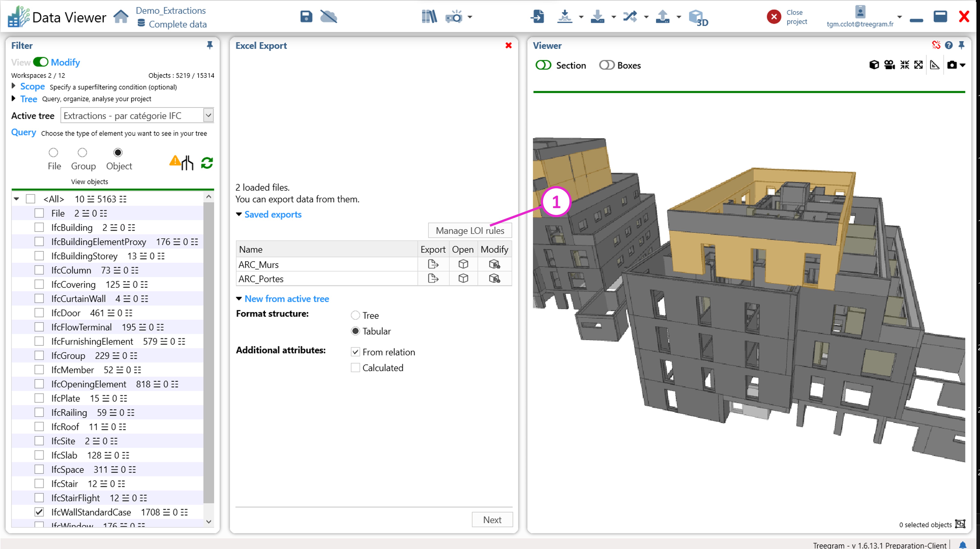Click the library books icon

click(x=429, y=17)
